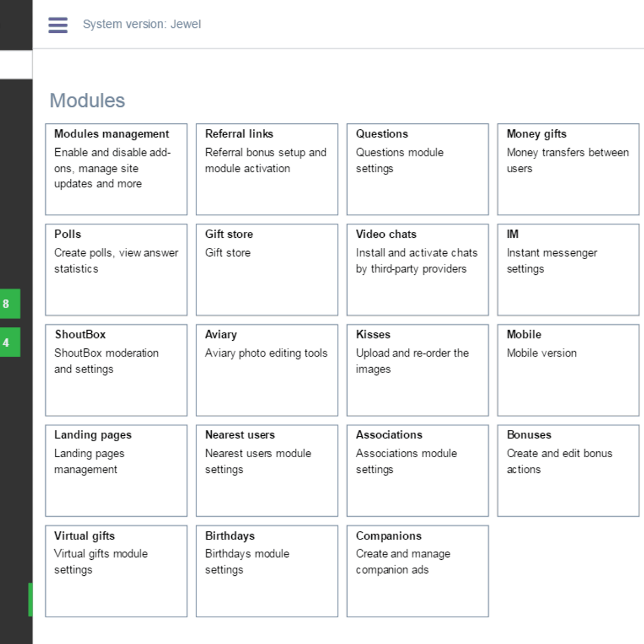Open the Mobile version module

[569, 370]
